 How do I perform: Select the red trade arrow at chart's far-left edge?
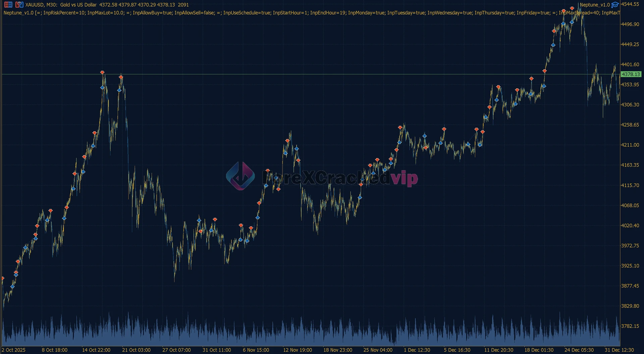tap(3, 279)
